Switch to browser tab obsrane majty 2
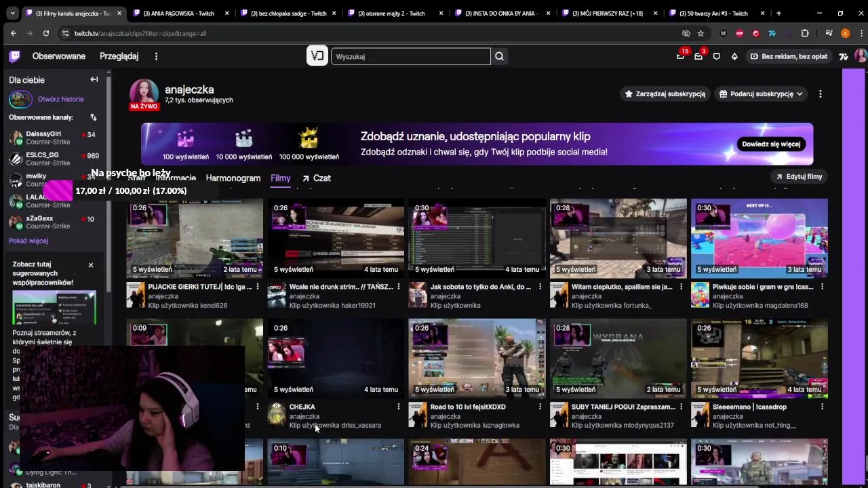 tap(395, 13)
